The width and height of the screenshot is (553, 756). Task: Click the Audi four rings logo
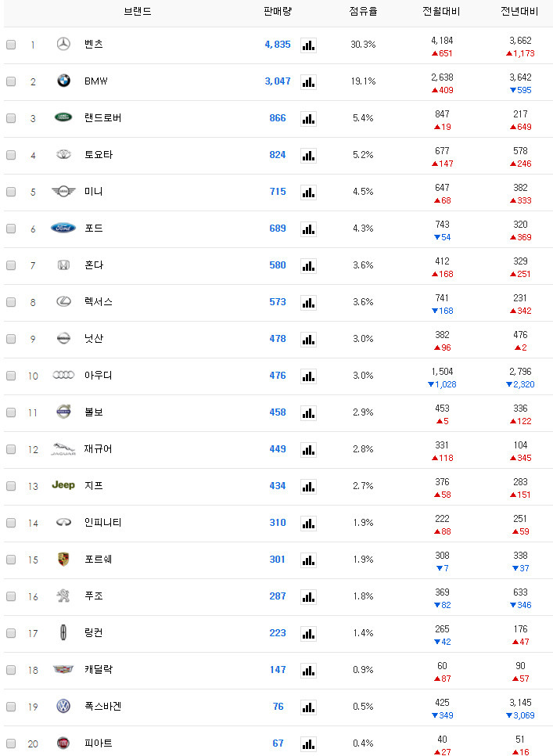(x=63, y=375)
